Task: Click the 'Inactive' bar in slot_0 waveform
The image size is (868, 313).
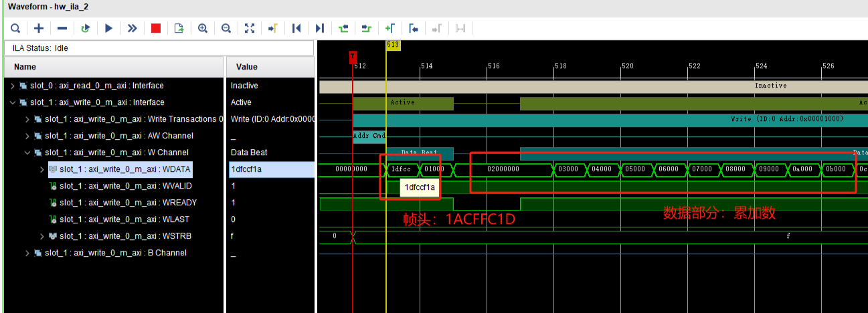Action: [594, 86]
